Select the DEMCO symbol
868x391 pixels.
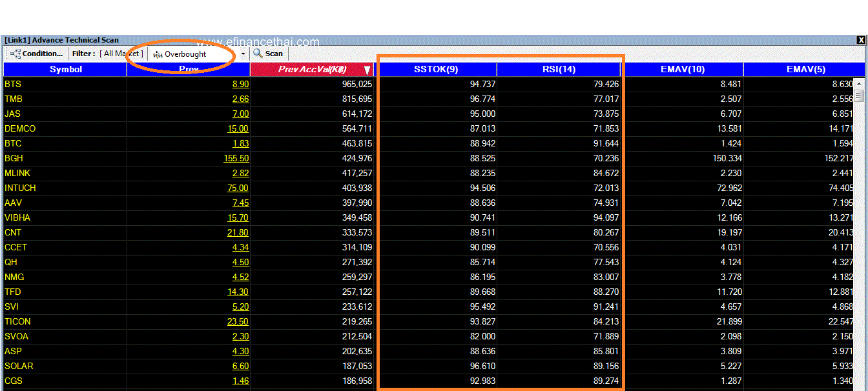point(20,128)
